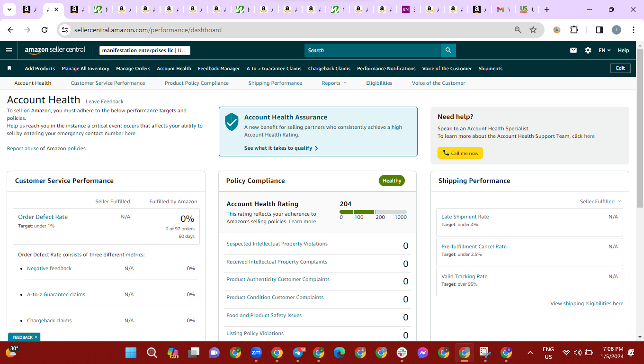Open Microsoft Edge from the taskbar

click(340, 353)
